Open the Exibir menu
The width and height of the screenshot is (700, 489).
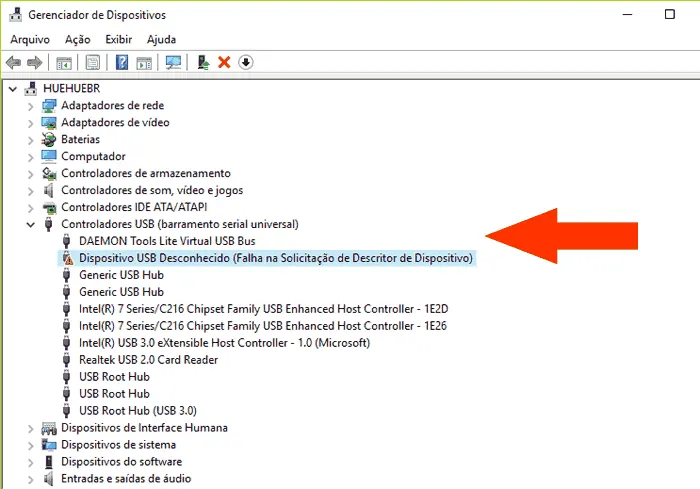tap(118, 39)
